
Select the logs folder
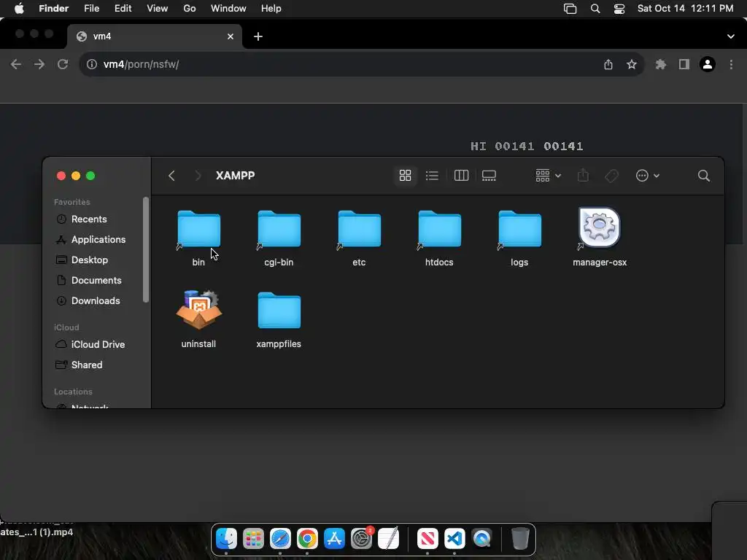(x=519, y=229)
